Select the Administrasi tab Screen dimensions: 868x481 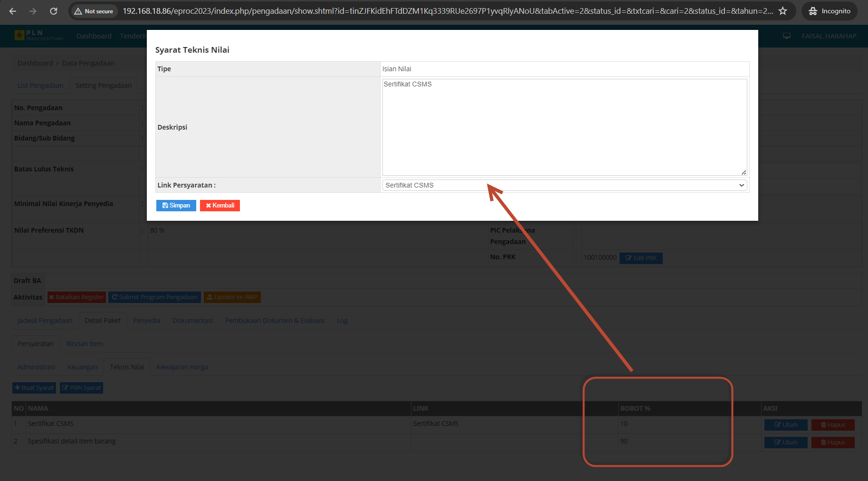(x=36, y=367)
